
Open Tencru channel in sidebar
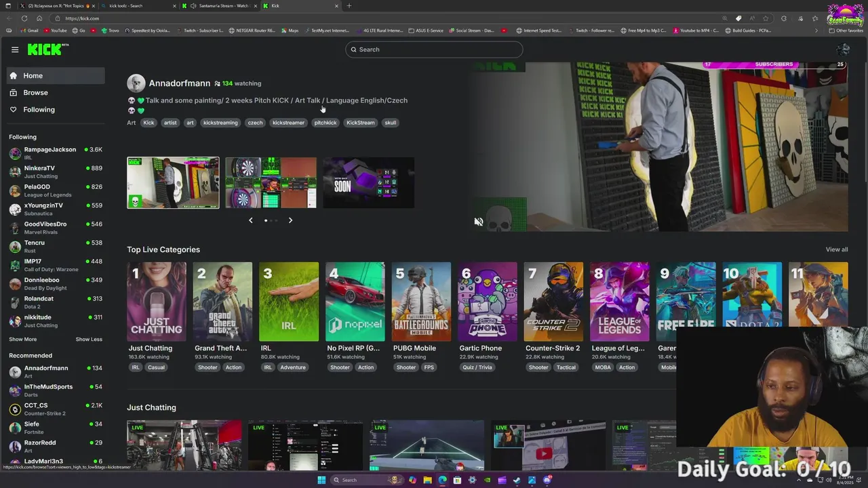tap(56, 247)
